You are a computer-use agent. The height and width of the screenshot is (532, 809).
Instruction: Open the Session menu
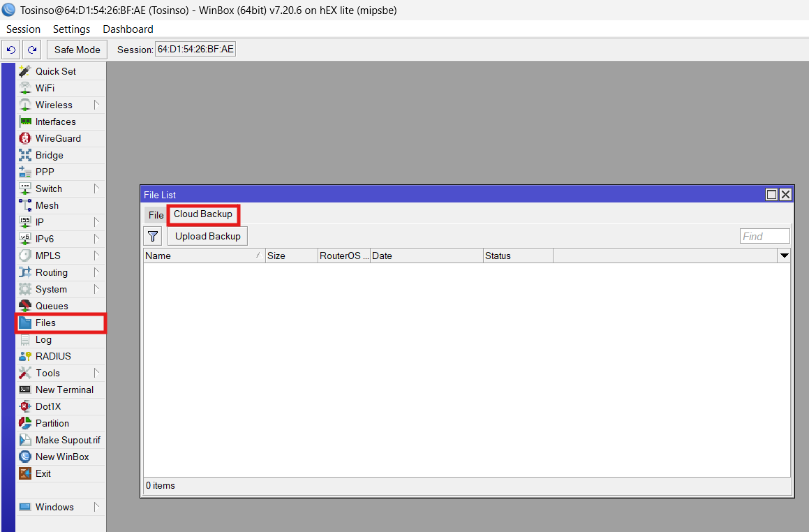click(x=23, y=29)
